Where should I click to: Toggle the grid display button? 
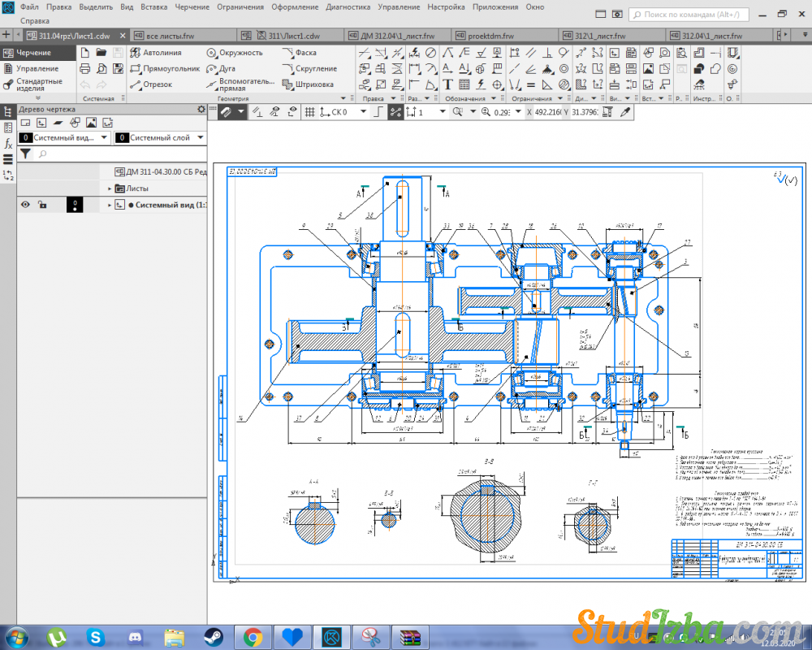309,112
